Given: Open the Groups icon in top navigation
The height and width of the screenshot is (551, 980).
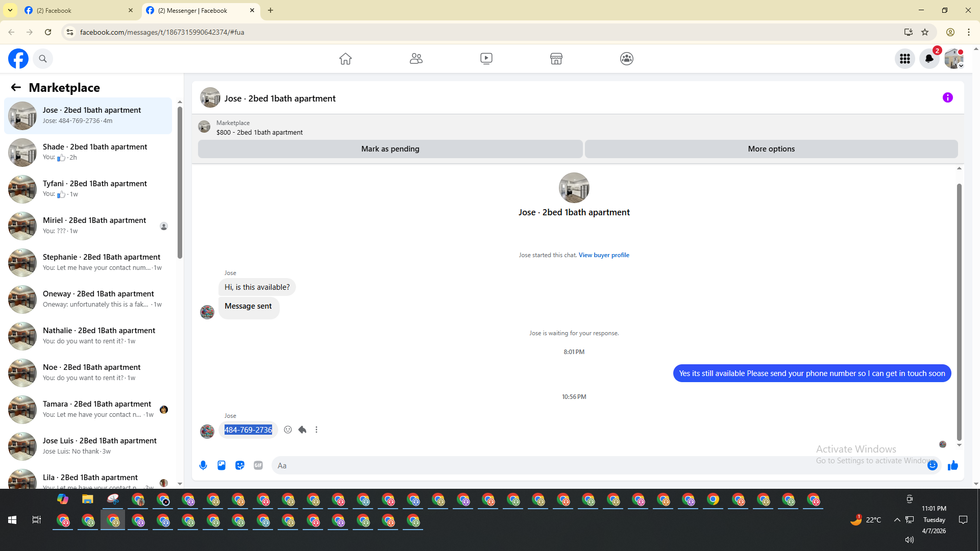Looking at the screenshot, I should (627, 59).
